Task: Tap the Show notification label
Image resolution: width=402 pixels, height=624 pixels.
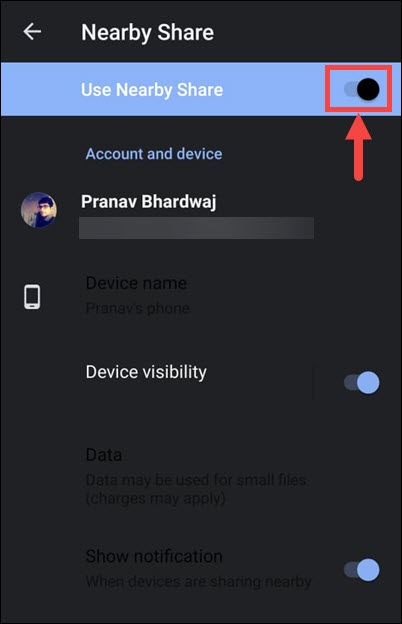Action: pos(154,556)
